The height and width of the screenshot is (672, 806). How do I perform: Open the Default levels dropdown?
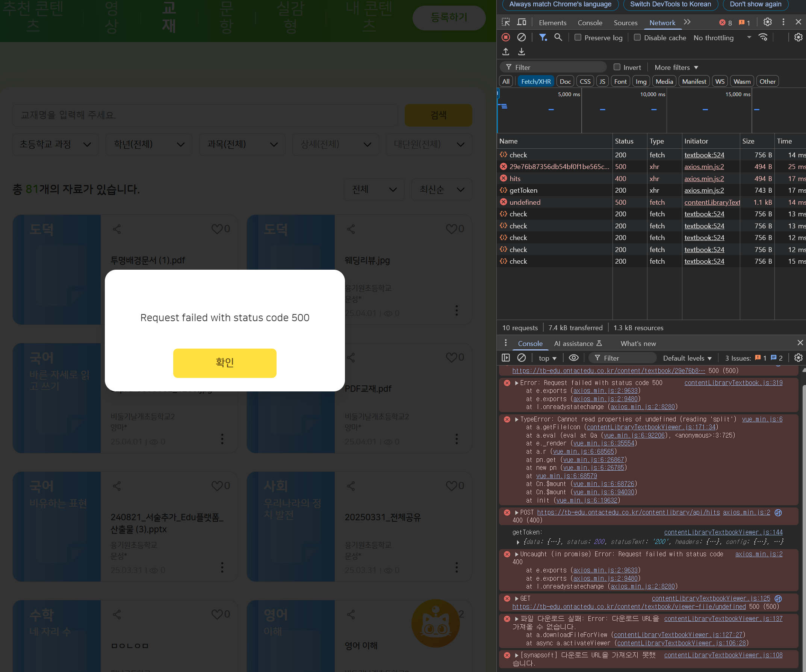pos(687,358)
